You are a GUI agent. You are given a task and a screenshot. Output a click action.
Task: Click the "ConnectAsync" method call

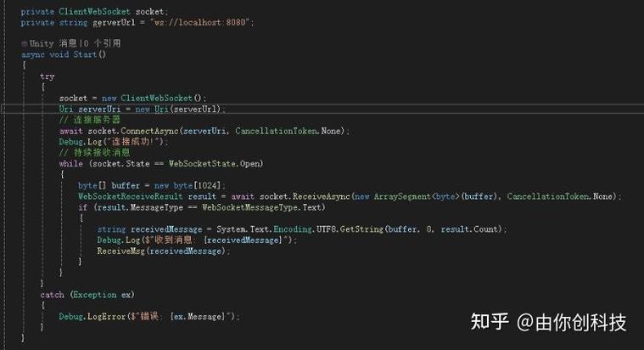(150, 131)
